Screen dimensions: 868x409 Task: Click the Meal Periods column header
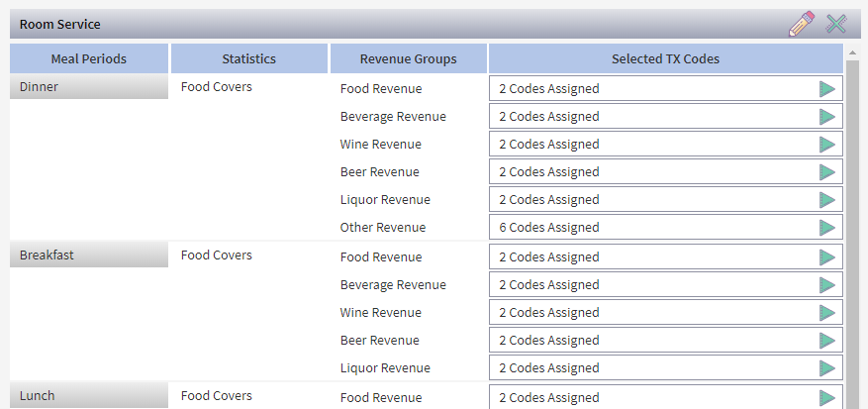89,58
